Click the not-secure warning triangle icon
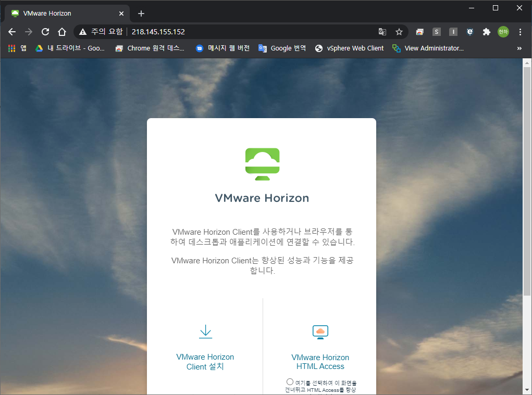532x395 pixels. [x=83, y=32]
